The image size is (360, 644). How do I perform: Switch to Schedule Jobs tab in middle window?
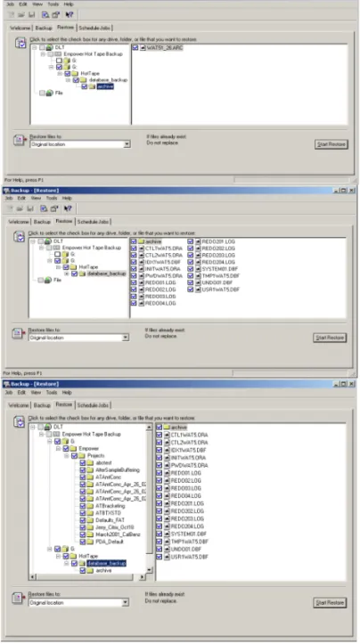[x=94, y=222]
